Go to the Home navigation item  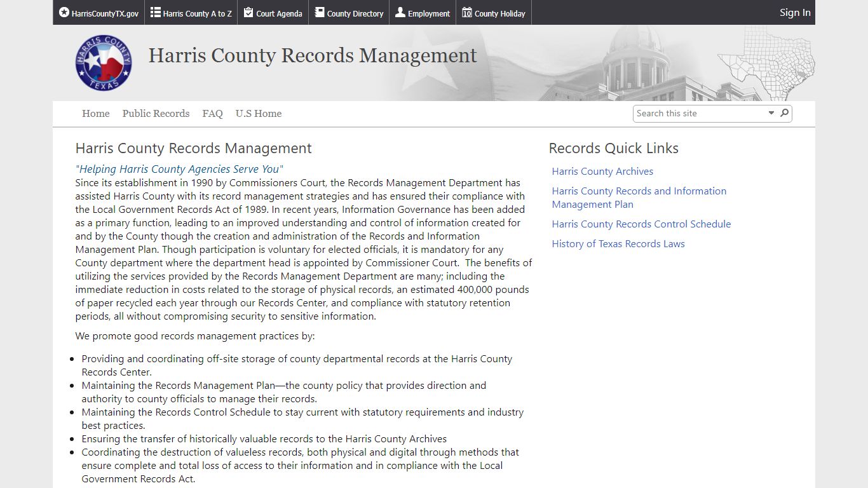click(x=96, y=114)
